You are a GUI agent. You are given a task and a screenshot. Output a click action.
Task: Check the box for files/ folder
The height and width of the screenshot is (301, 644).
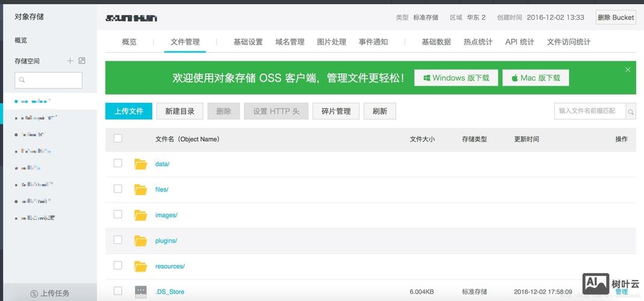[x=118, y=189]
